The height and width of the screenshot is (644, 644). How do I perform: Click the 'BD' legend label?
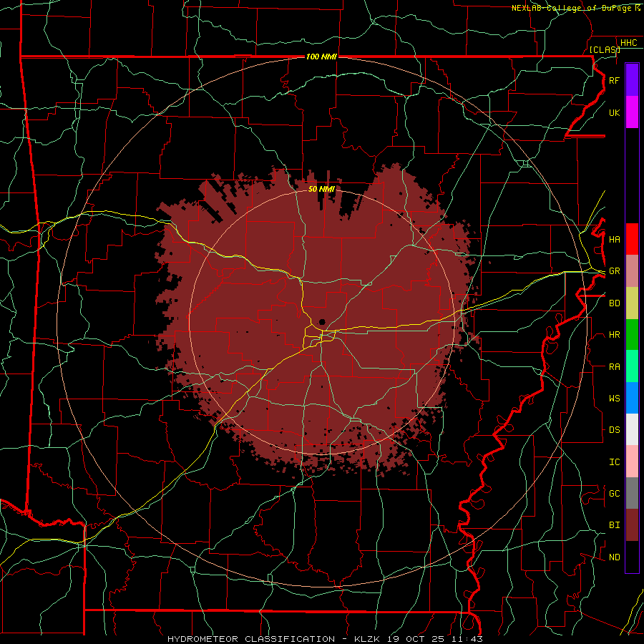click(614, 303)
